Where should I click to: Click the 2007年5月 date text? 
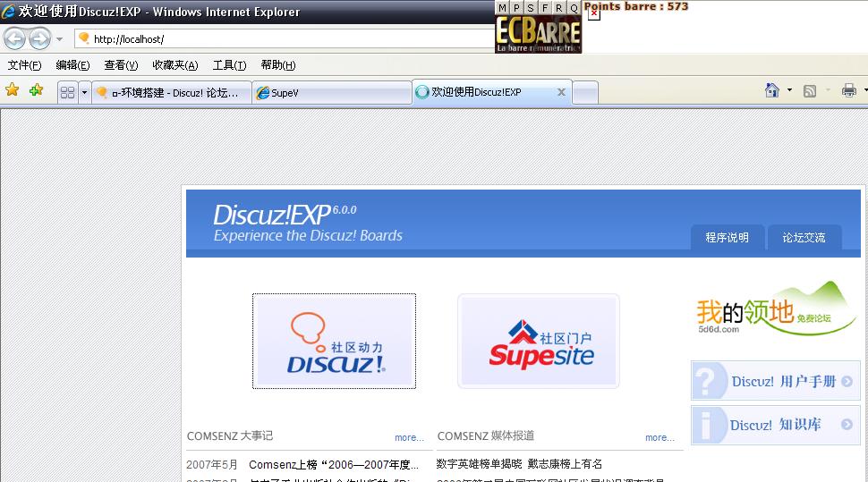tap(211, 464)
